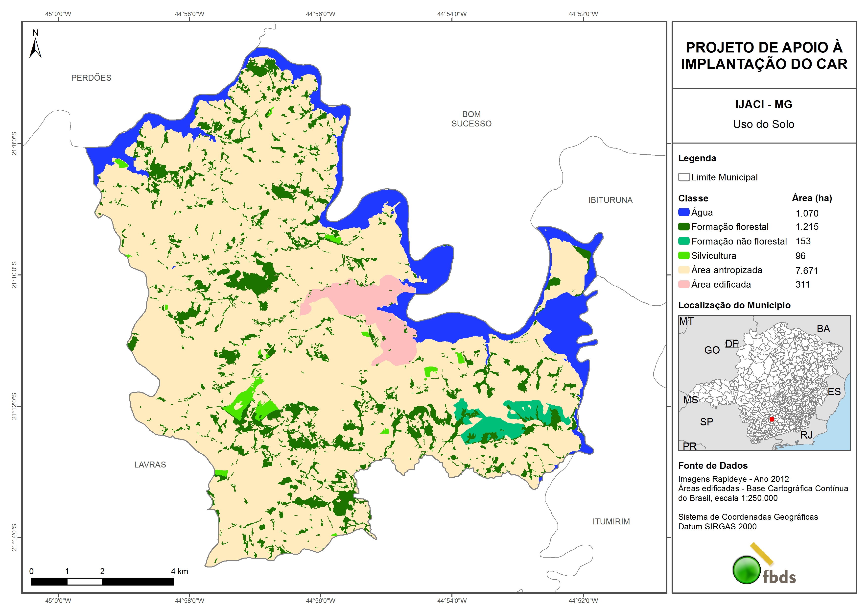Click the PERDÕES municipality label

pos(91,77)
